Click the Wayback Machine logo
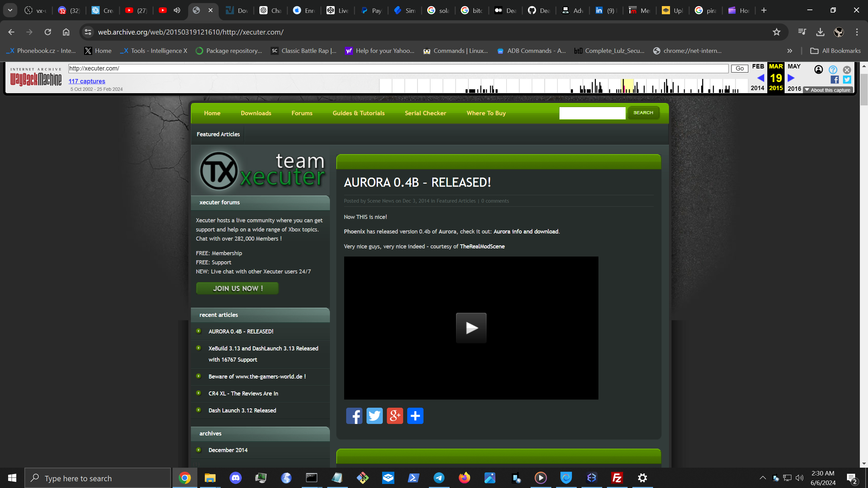 (36, 78)
